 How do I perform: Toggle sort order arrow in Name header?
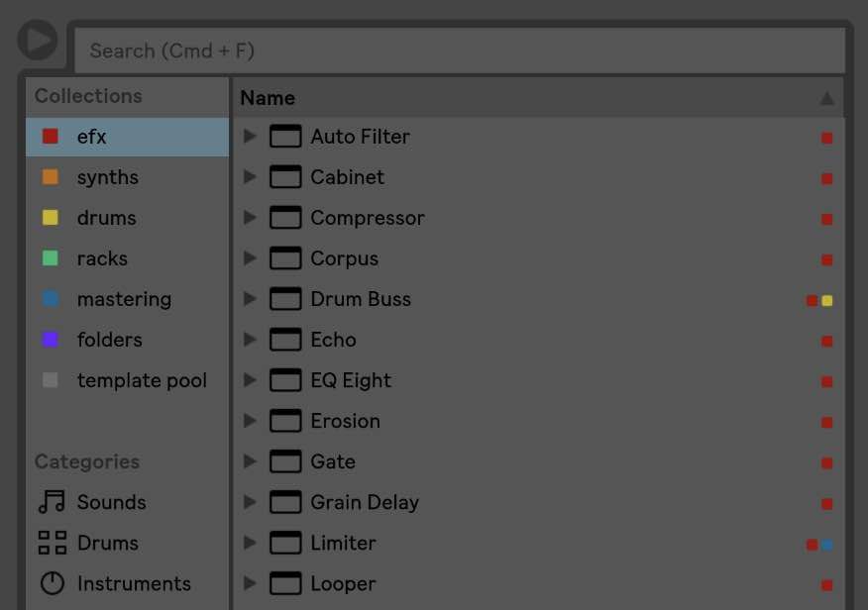pyautogui.click(x=827, y=98)
